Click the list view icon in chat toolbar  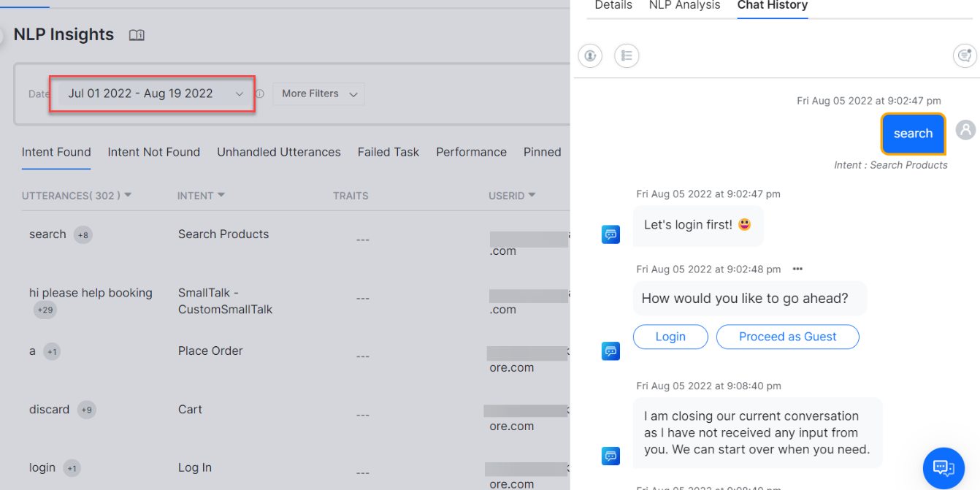(x=627, y=55)
